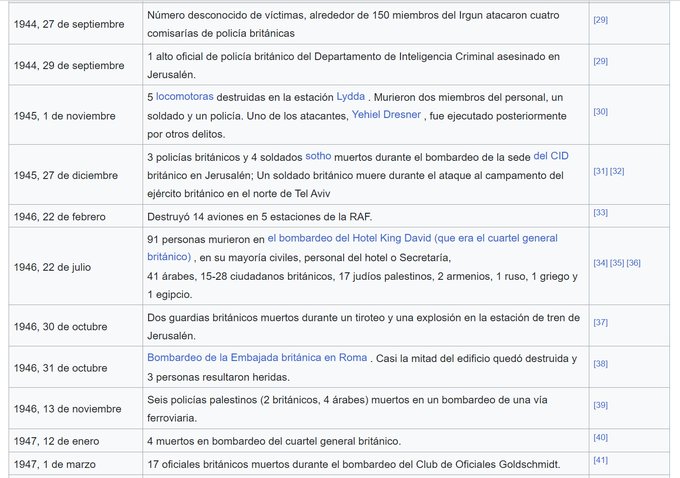Jump to reference [40]
Image resolution: width=680 pixels, height=478 pixels.
point(601,437)
